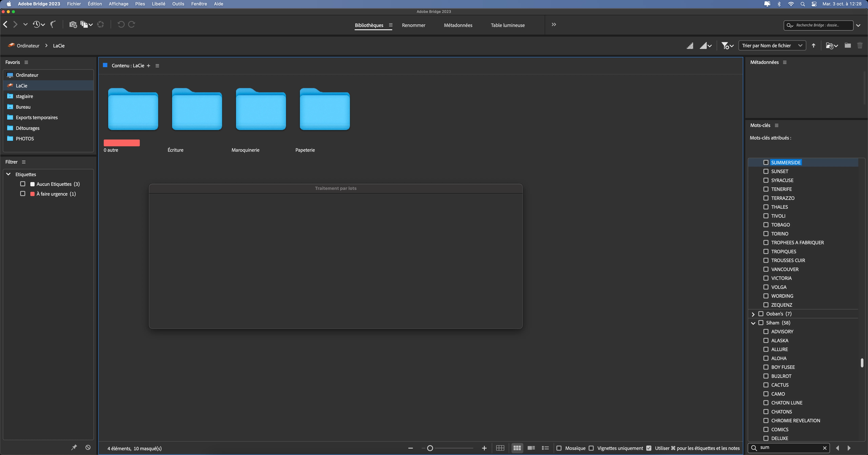Click the grid lock view icon
868x455 pixels.
tap(500, 448)
